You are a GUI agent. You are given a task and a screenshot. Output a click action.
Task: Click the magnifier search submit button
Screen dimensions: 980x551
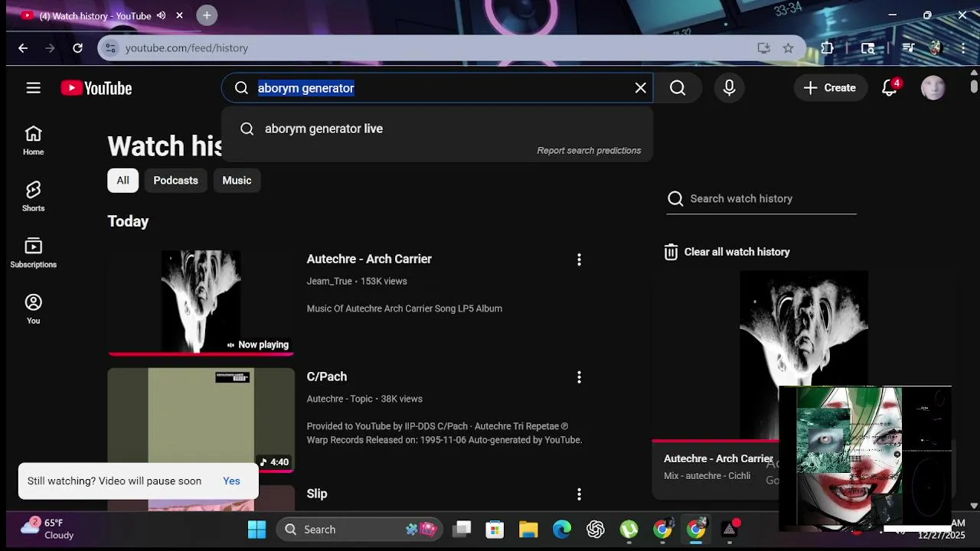pos(678,88)
